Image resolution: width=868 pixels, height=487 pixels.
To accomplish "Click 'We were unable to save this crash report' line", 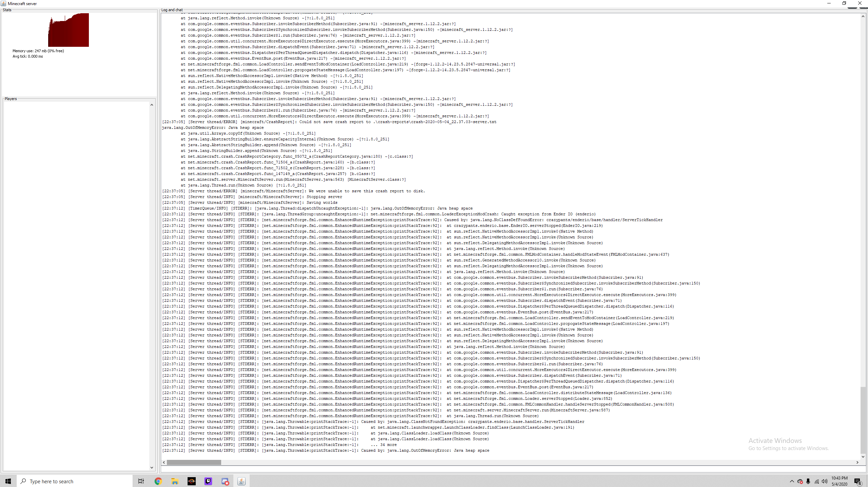I will point(293,191).
